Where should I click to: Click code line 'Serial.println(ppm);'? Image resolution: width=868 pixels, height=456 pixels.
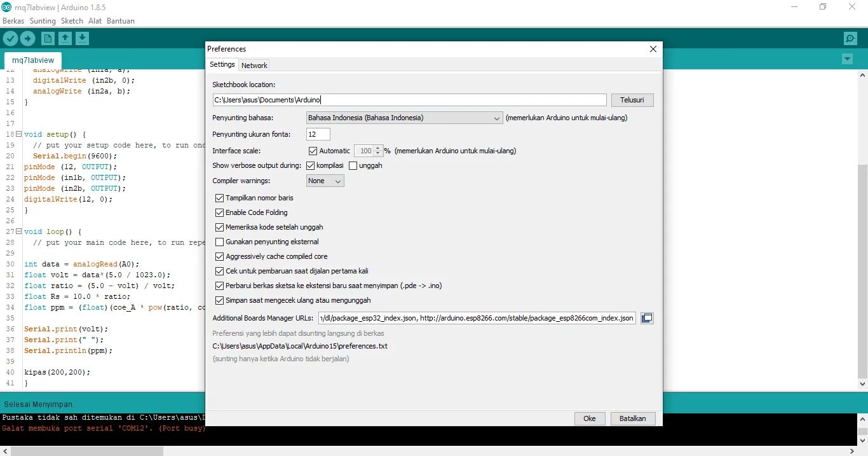68,350
